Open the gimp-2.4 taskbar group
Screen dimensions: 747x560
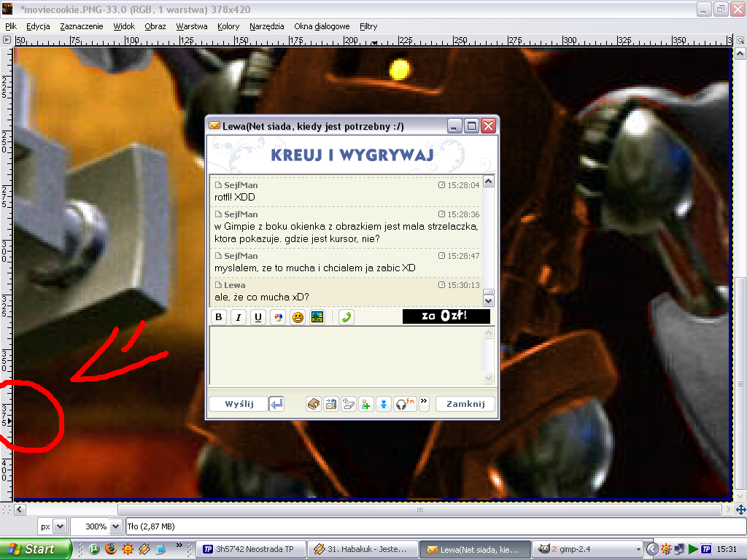(x=587, y=549)
